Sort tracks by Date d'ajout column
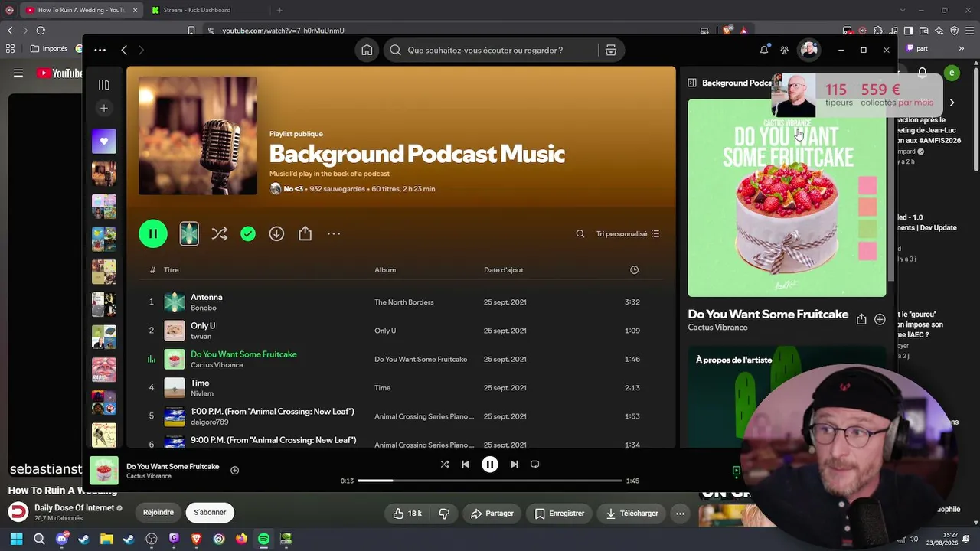 click(504, 270)
